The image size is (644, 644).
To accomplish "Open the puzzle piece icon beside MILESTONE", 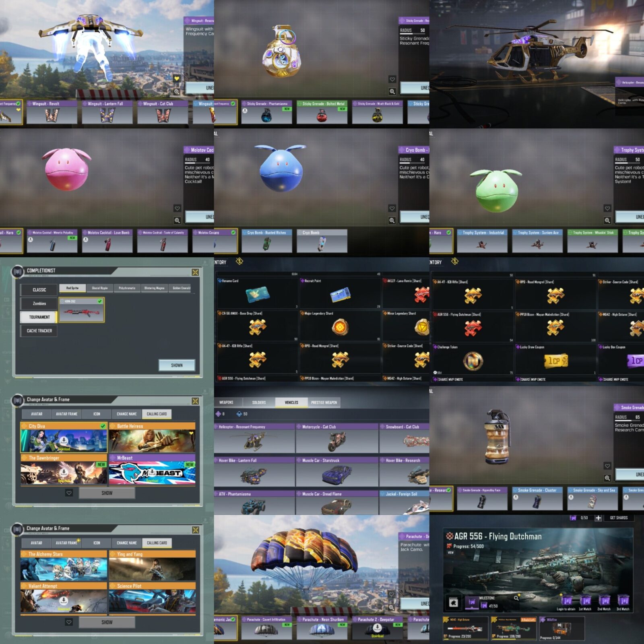I will pyautogui.click(x=454, y=603).
